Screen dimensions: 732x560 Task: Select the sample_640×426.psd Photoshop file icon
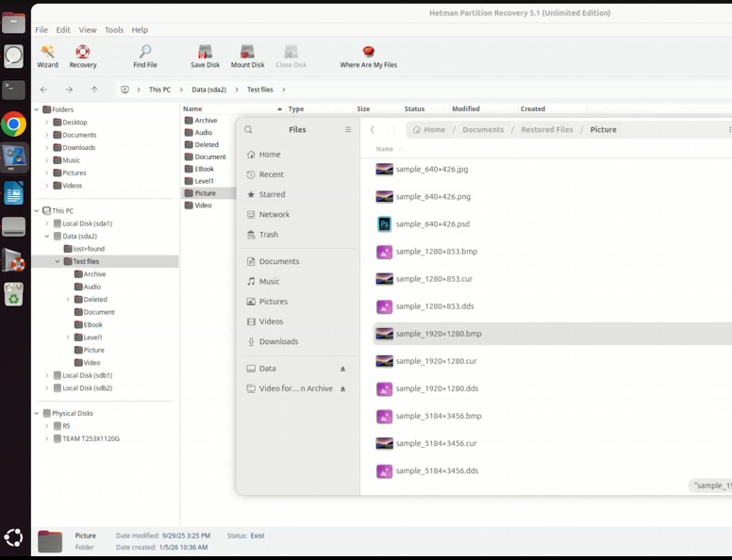pos(384,224)
